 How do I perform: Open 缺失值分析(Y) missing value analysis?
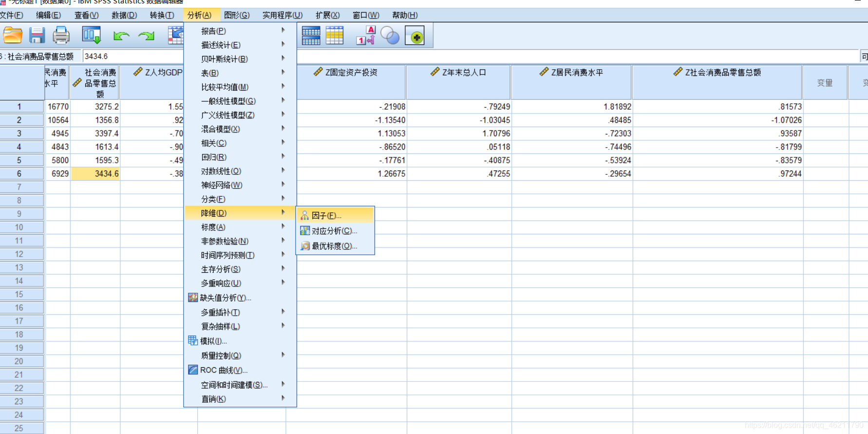pyautogui.click(x=240, y=298)
